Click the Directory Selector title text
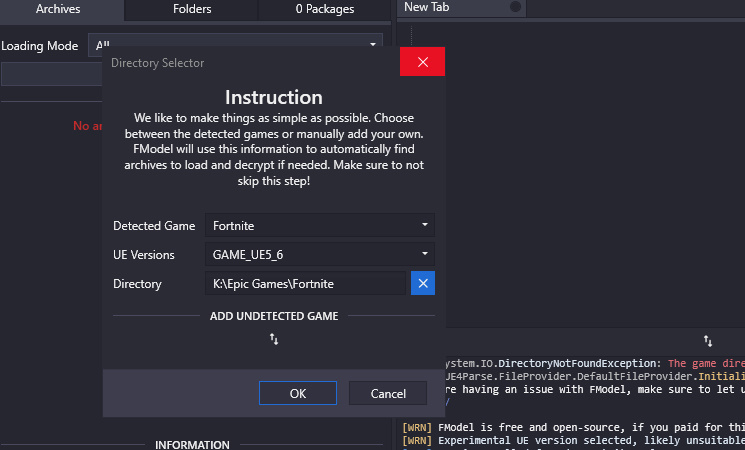The height and width of the screenshot is (450, 745). click(157, 63)
